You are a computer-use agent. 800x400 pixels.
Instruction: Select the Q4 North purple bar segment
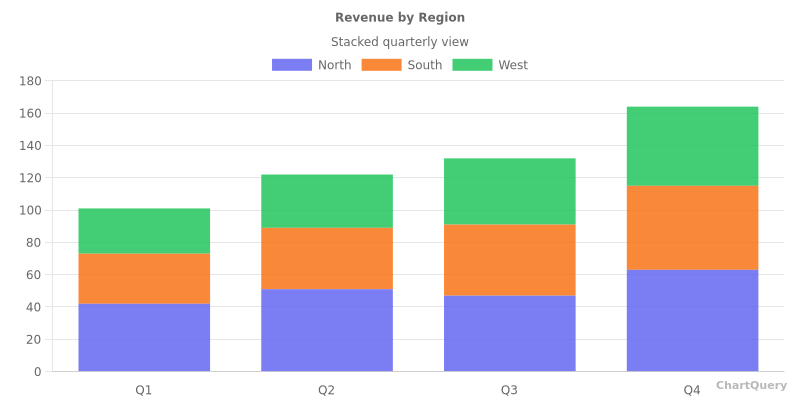pos(692,320)
